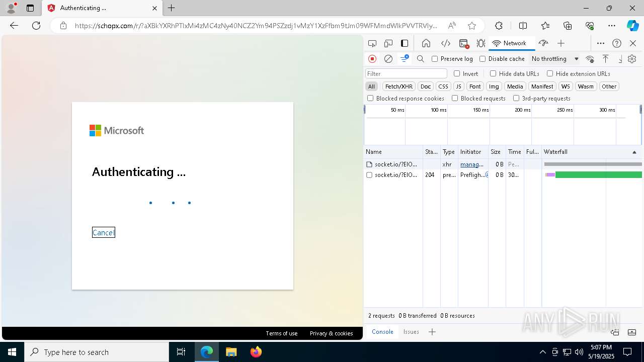Stop recording the network log
Viewport: 644px width, 362px height.
[x=372, y=59]
